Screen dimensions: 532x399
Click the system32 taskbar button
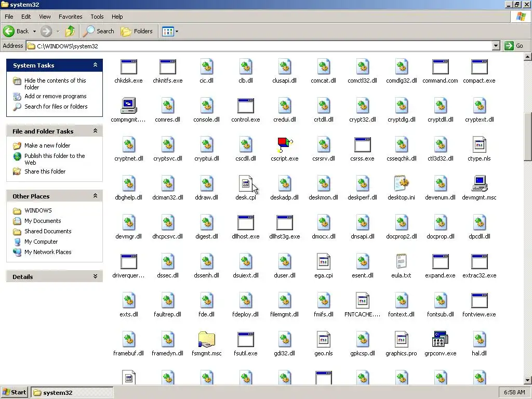point(72,393)
